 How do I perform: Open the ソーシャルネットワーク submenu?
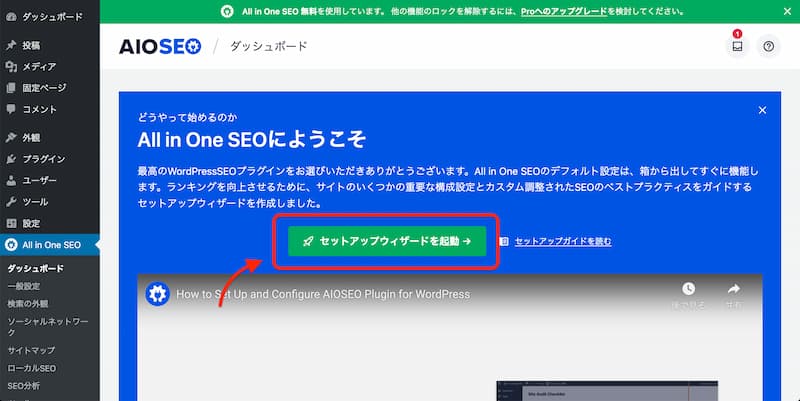(48, 327)
